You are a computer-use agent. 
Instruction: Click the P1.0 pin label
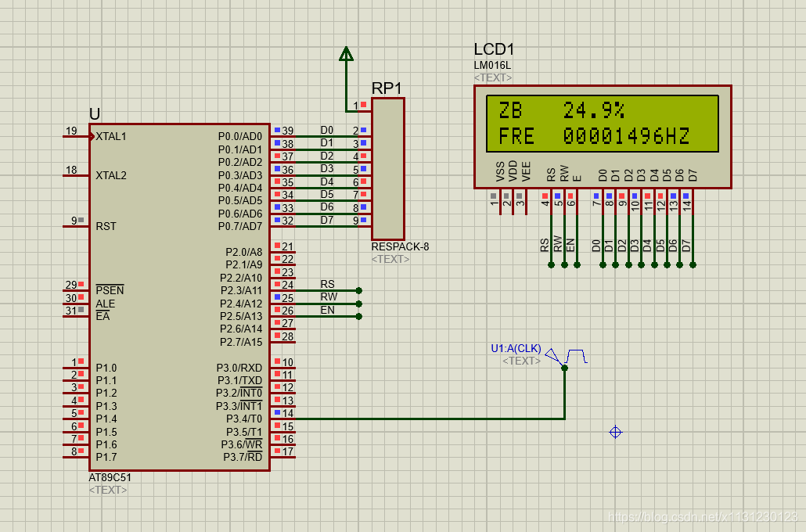(106, 368)
